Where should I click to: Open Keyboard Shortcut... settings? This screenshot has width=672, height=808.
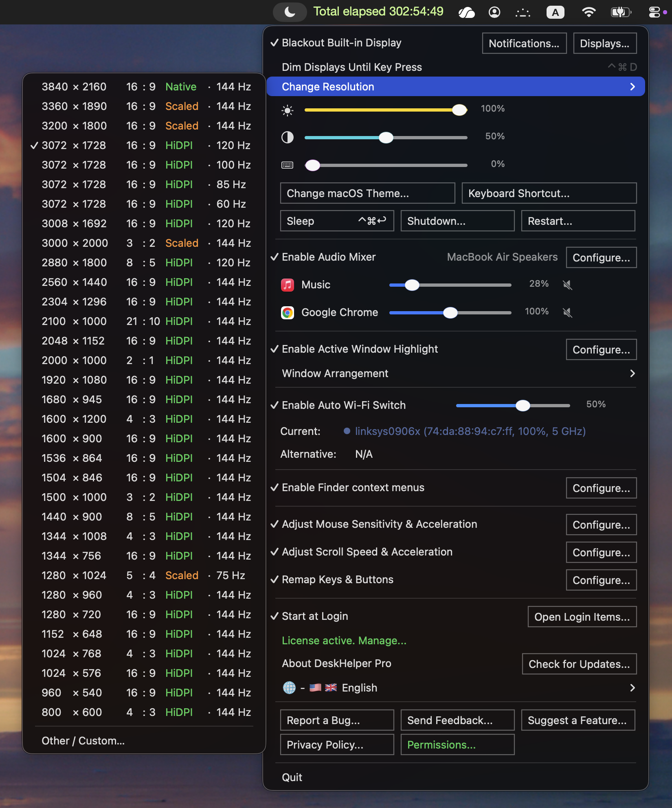tap(549, 193)
